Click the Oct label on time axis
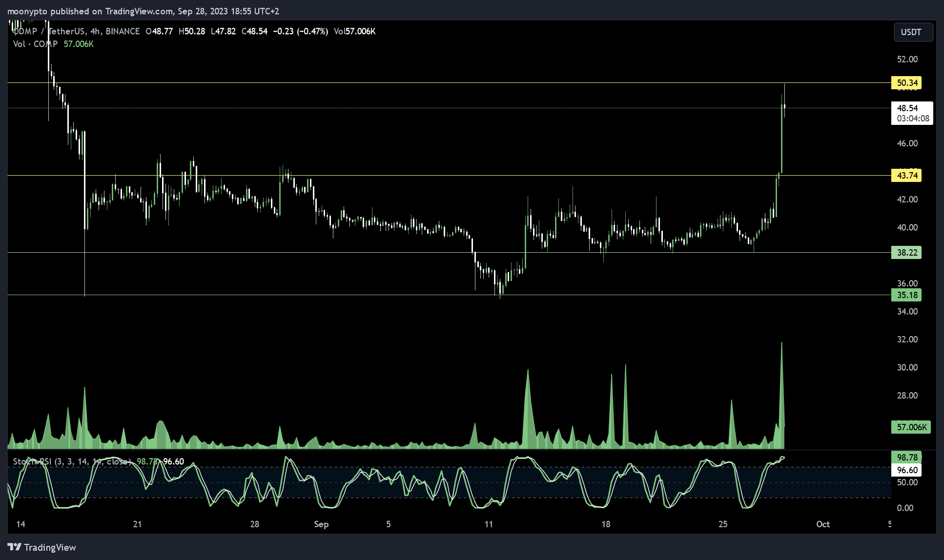This screenshot has height=560, width=944. [823, 524]
